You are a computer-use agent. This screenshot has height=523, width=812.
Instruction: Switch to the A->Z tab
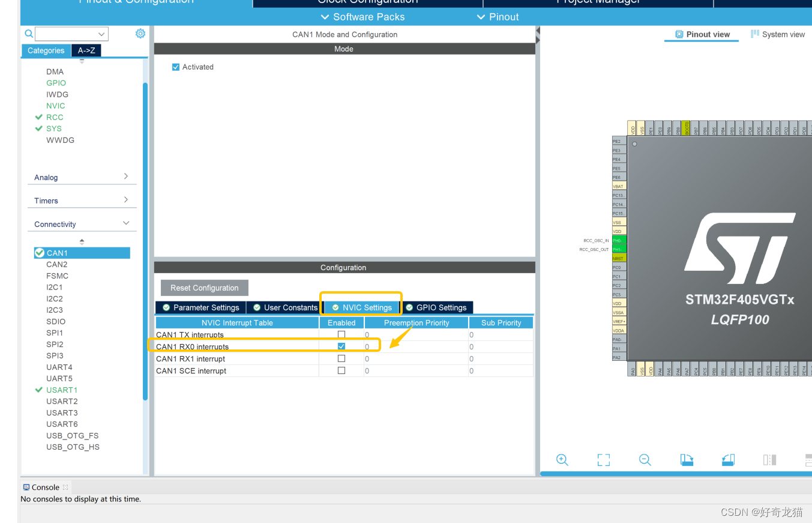coord(86,50)
